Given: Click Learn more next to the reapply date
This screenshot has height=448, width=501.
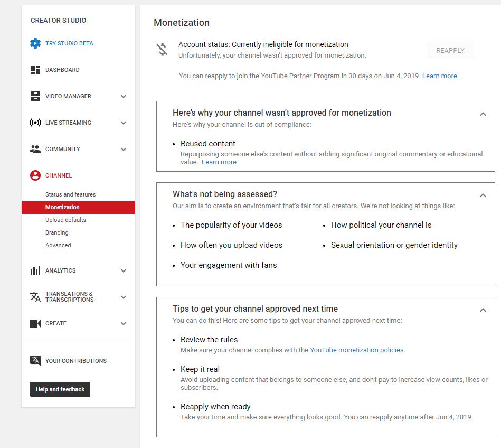Looking at the screenshot, I should click(x=439, y=76).
